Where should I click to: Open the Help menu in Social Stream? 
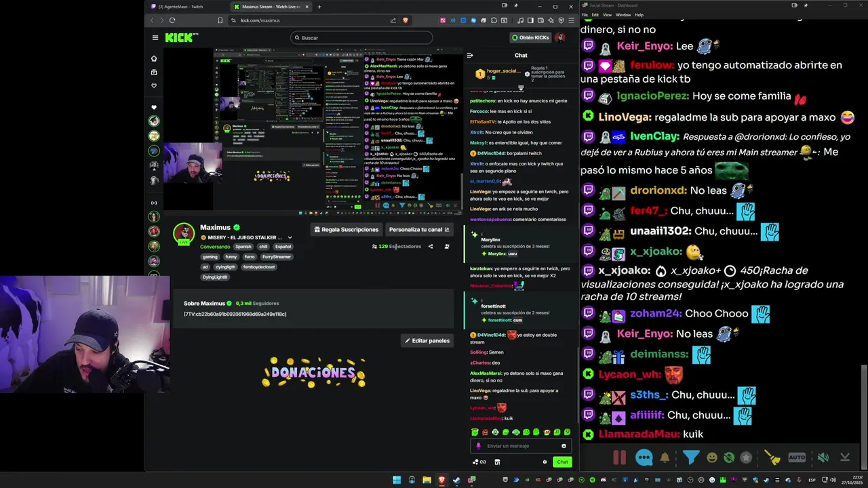[639, 15]
